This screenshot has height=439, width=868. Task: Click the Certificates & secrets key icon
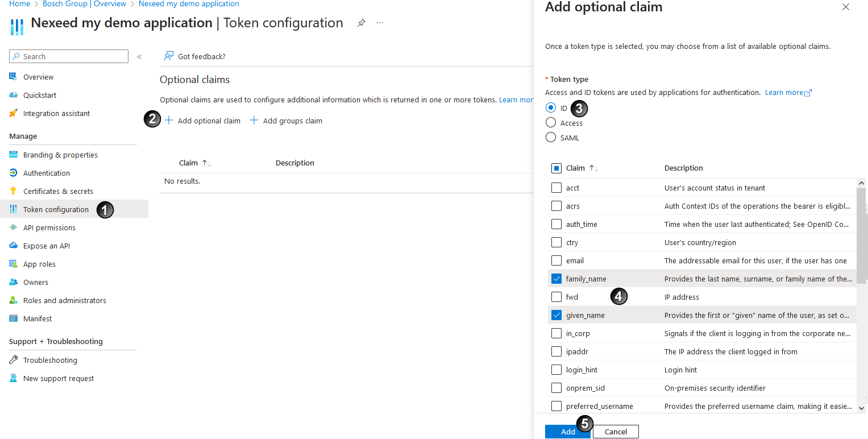click(x=13, y=191)
